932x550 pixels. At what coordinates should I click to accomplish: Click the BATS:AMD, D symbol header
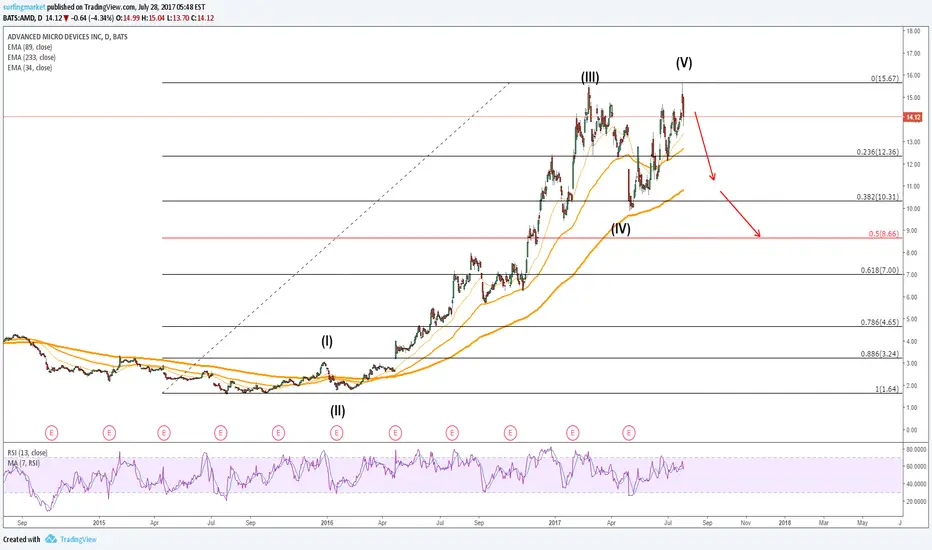pyautogui.click(x=23, y=18)
